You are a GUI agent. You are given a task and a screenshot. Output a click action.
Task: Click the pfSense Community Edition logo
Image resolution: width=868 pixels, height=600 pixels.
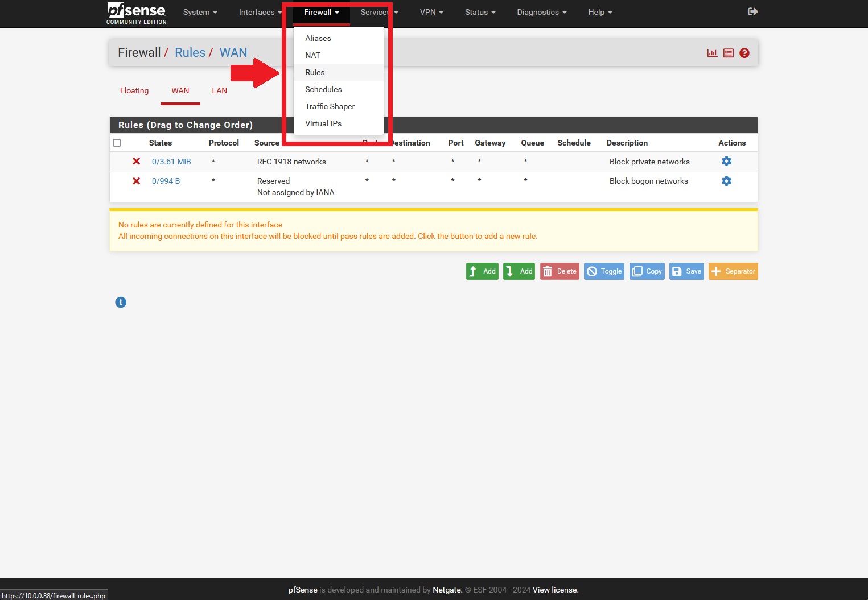coord(137,13)
